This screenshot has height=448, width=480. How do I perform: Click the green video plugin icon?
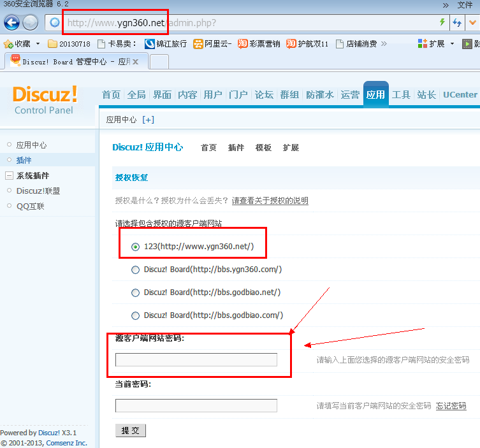coord(467,44)
